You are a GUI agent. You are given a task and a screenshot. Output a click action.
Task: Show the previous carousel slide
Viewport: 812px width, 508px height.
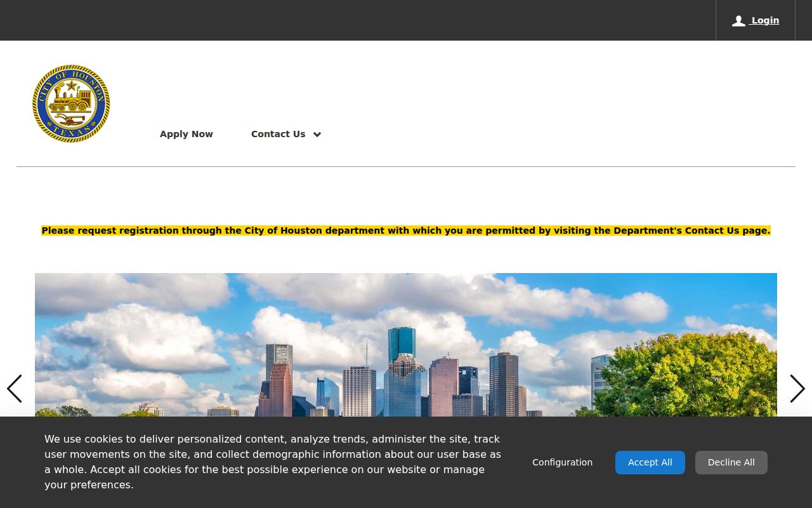[15, 389]
